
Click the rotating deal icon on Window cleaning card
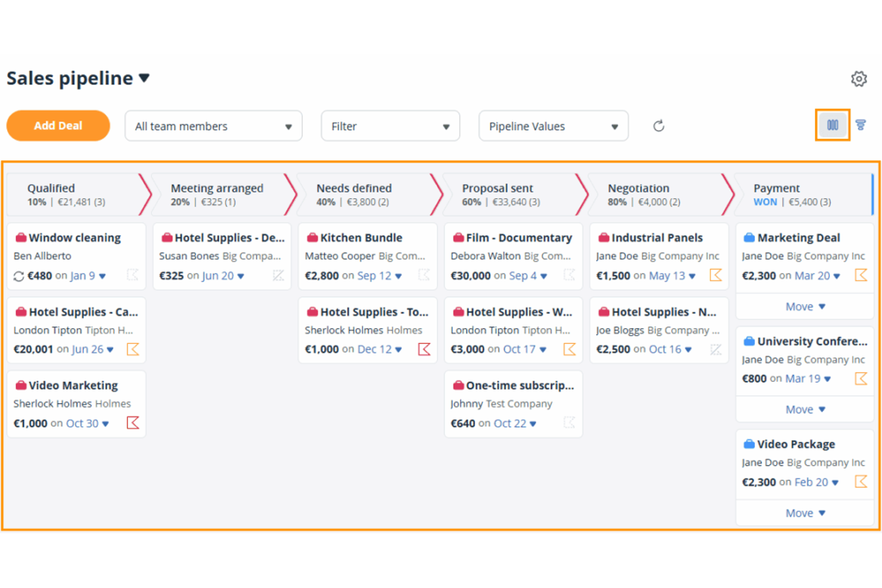coord(18,276)
